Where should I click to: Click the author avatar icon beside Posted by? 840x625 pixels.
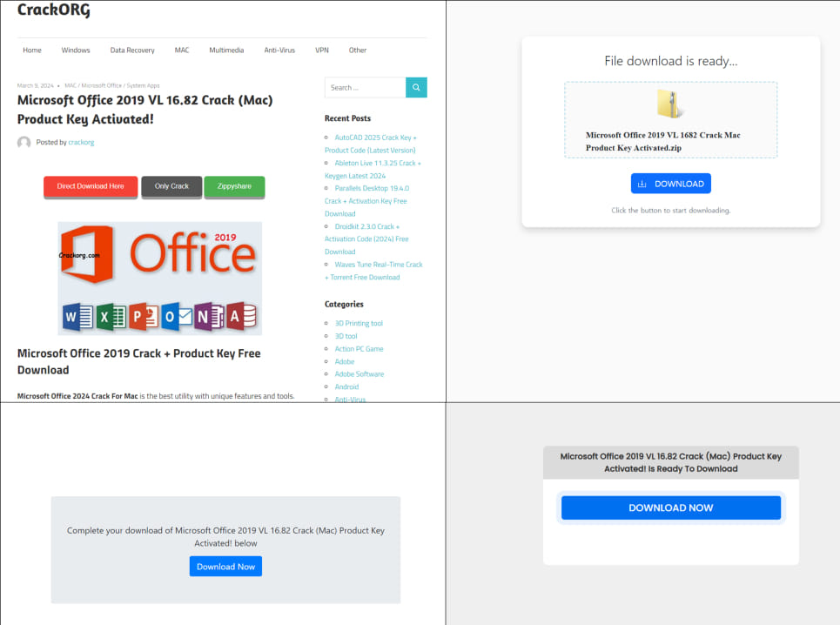[x=24, y=143]
